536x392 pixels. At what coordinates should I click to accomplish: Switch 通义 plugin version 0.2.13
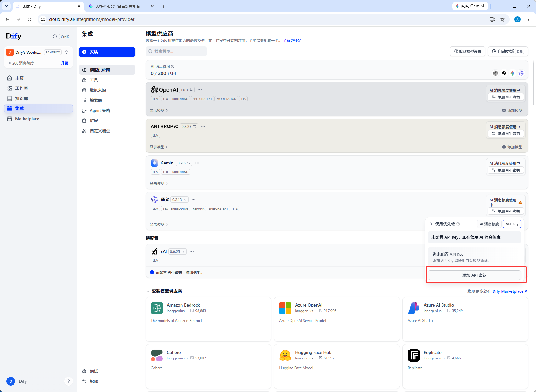coord(179,200)
